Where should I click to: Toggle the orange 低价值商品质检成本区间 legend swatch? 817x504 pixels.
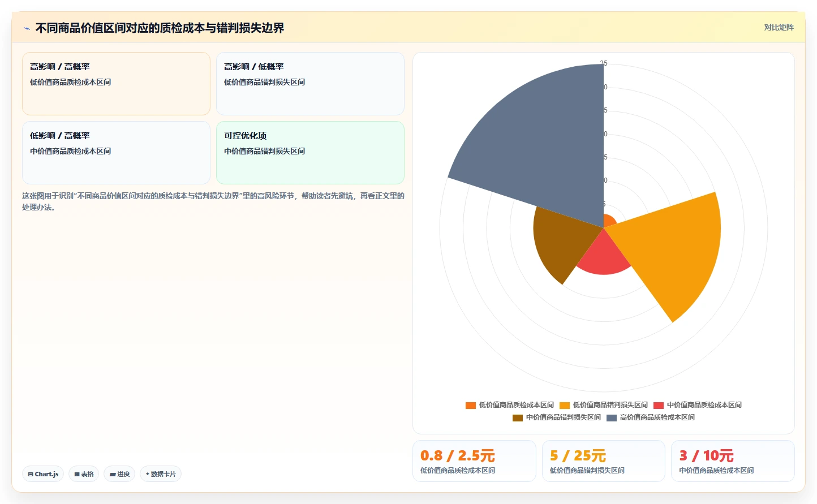[x=470, y=405]
